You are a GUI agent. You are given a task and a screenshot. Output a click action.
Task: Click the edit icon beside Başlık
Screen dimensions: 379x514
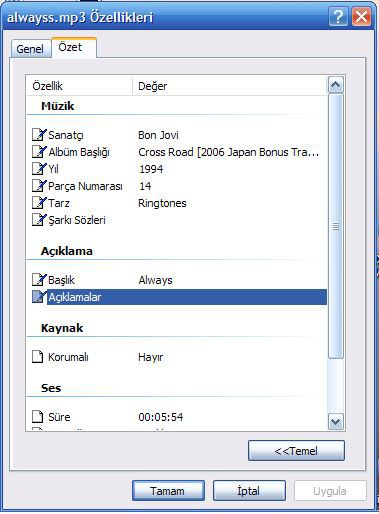click(39, 280)
